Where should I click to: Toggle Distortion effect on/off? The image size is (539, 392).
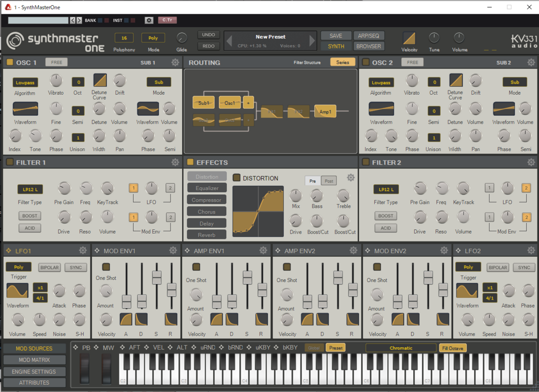point(236,178)
